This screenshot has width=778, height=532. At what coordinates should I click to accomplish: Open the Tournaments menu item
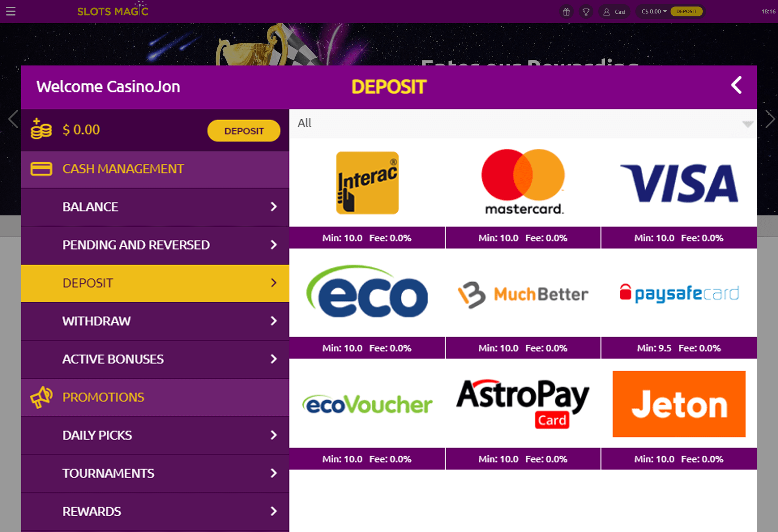[x=155, y=474]
